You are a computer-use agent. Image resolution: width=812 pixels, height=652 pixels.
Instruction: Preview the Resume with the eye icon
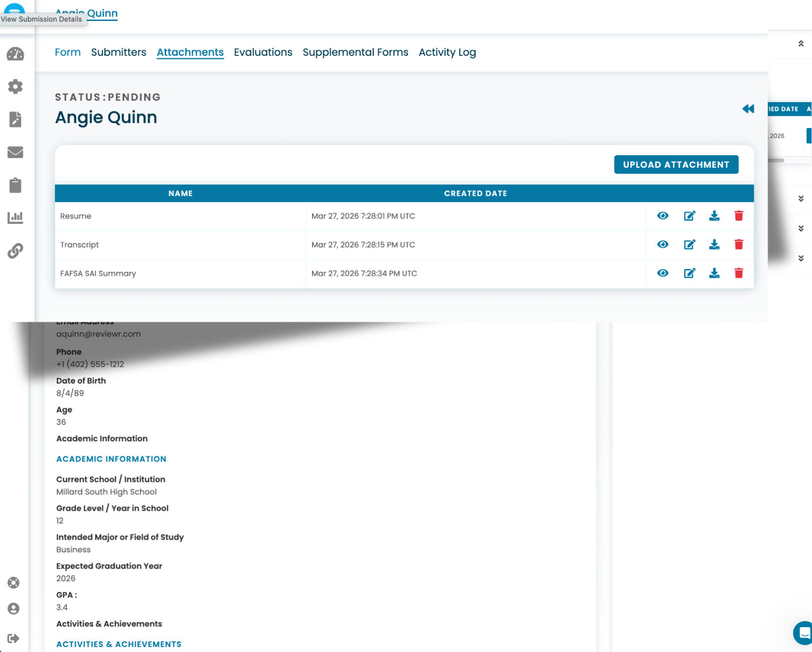click(x=662, y=216)
